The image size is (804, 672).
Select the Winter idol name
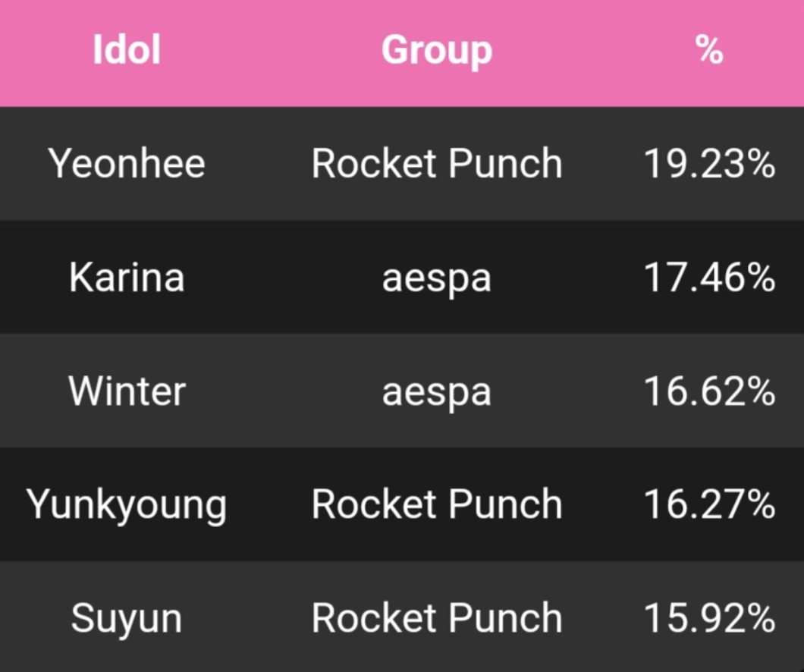click(x=127, y=391)
